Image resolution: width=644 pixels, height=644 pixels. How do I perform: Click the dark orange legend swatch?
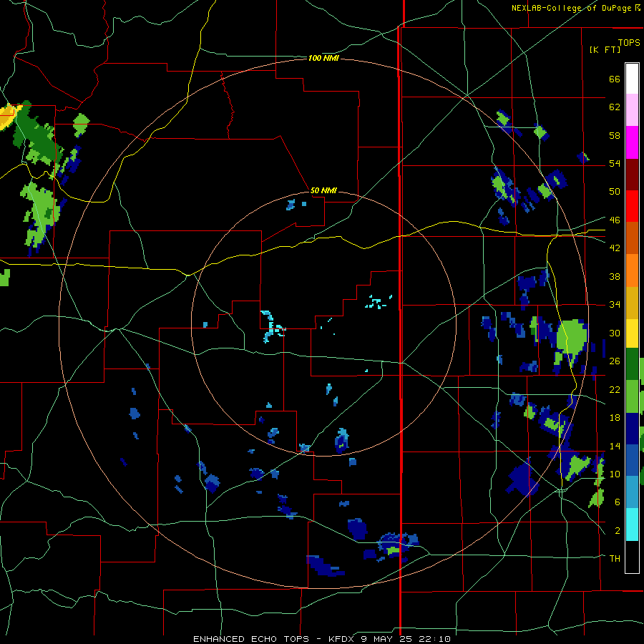(x=632, y=238)
